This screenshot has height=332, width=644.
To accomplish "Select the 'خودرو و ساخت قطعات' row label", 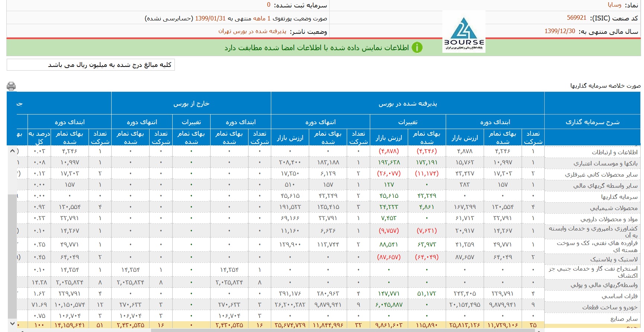I will [610, 307].
